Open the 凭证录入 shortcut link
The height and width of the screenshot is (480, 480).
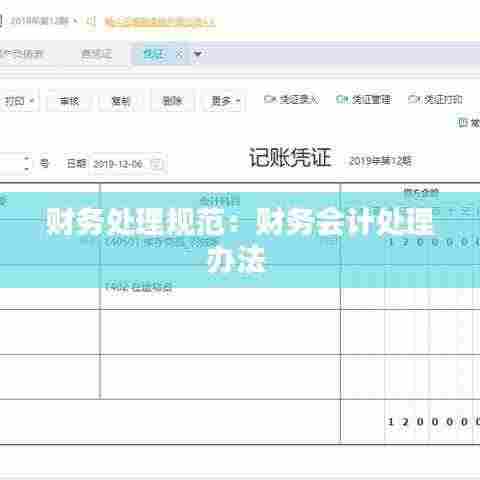[x=291, y=99]
